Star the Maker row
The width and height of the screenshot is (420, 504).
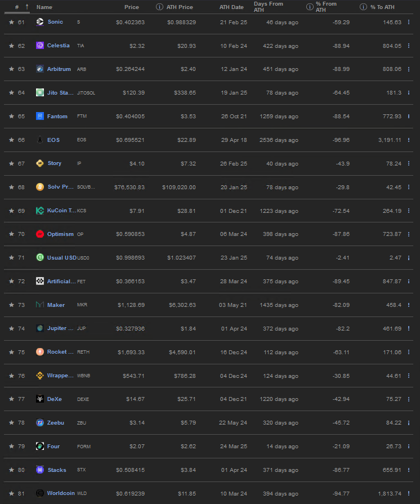pyautogui.click(x=12, y=305)
